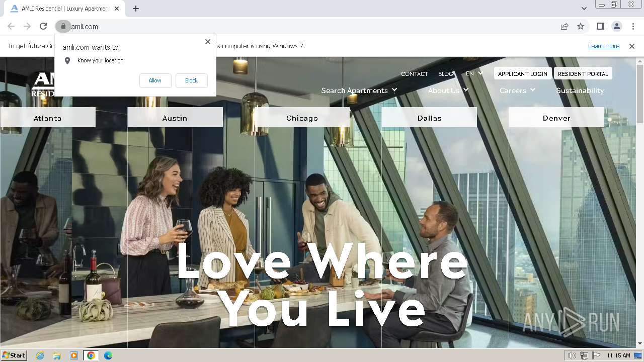Open the tab search chevron
The height and width of the screenshot is (362, 644).
pyautogui.click(x=584, y=9)
